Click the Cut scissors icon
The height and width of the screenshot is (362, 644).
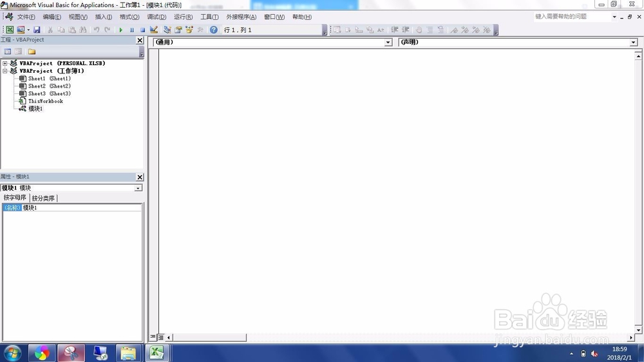(50, 30)
